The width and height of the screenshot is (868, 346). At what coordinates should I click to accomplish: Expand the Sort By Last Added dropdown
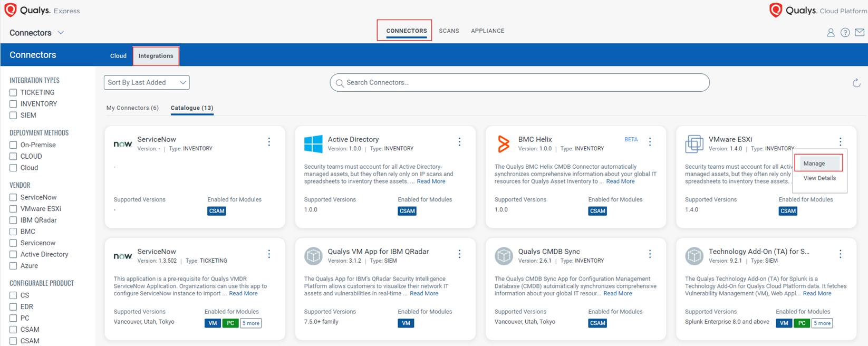[x=147, y=82]
